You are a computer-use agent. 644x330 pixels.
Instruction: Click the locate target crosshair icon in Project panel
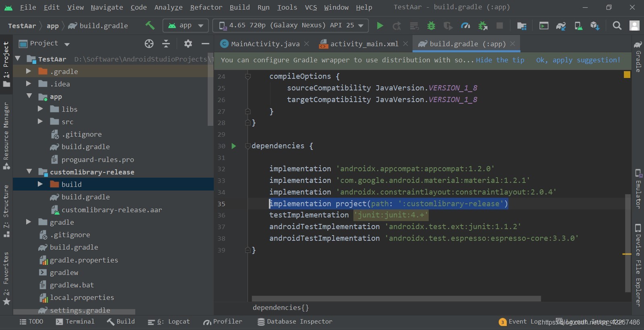[149, 43]
